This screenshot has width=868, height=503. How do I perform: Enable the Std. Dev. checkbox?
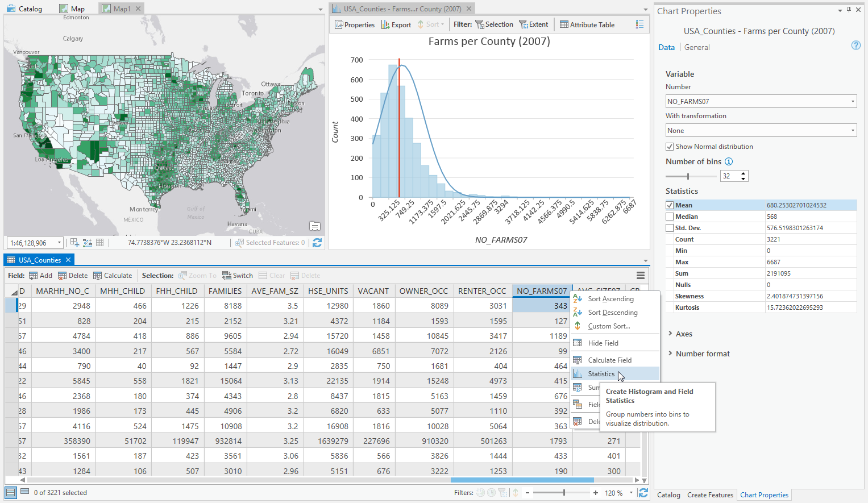pyautogui.click(x=670, y=228)
